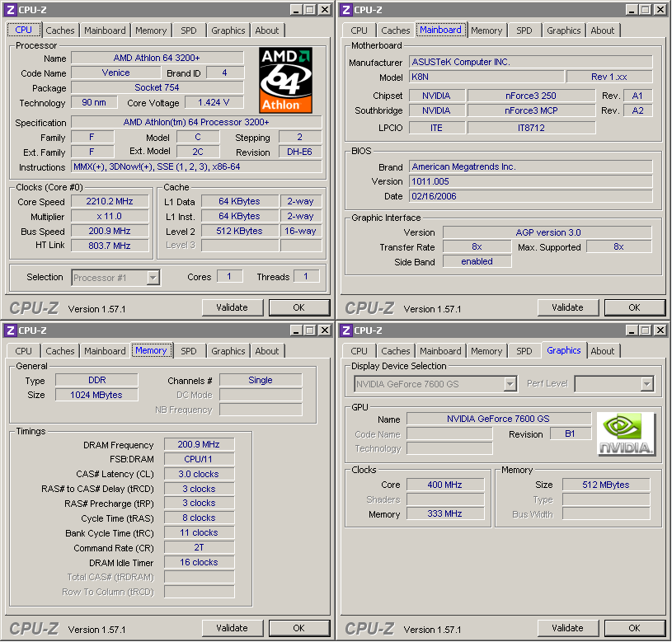Click OK in top-right Mainboard window

[635, 307]
